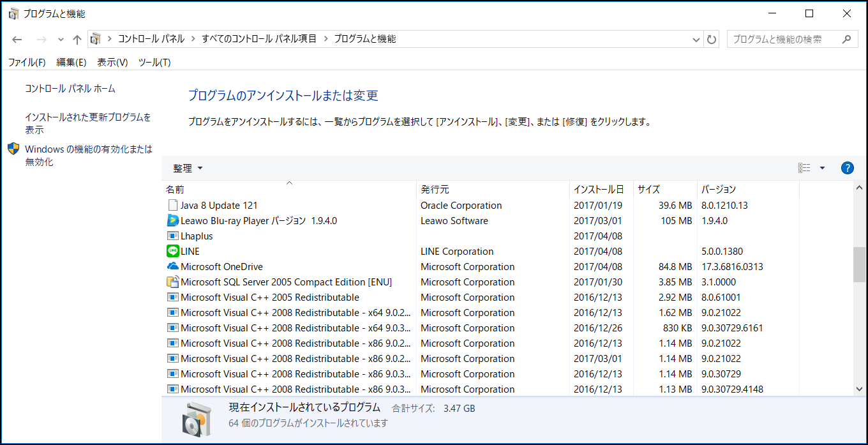Open the ファイル(F) menu
868x445 pixels.
[27, 63]
